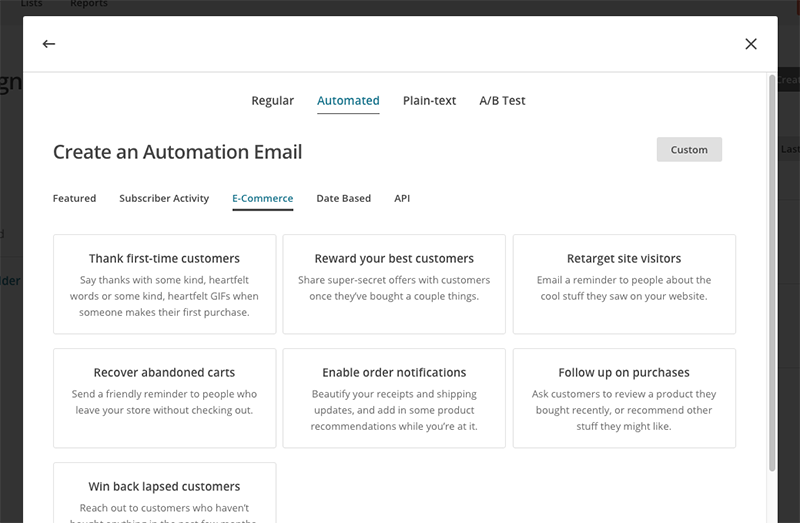This screenshot has width=800, height=523.
Task: Open the Subscriber Activity category
Action: coord(164,199)
